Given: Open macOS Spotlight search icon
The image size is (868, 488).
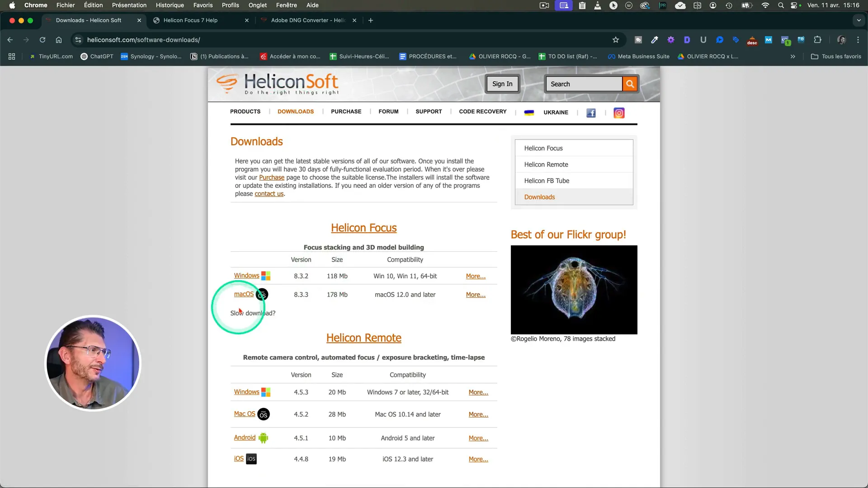Looking at the screenshot, I should pyautogui.click(x=781, y=5).
